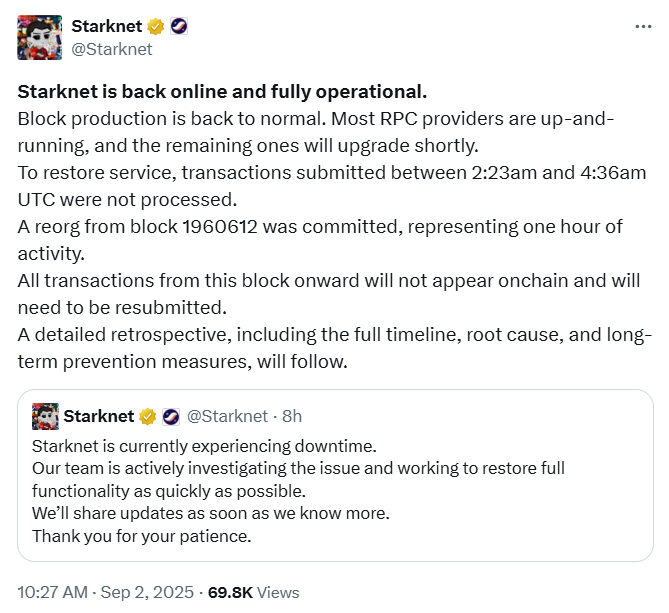Click the sentence mentioning block 1960612 reorg
The image size is (669, 613).
tap(300, 227)
